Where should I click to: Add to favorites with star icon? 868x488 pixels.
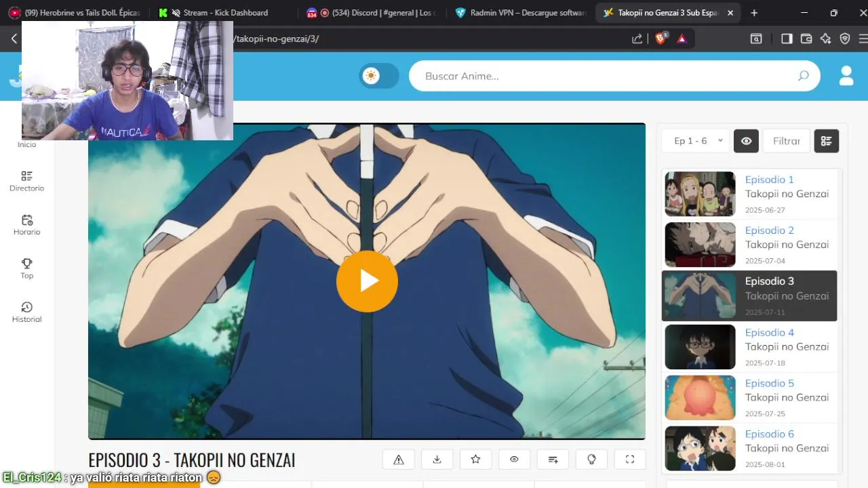point(475,460)
